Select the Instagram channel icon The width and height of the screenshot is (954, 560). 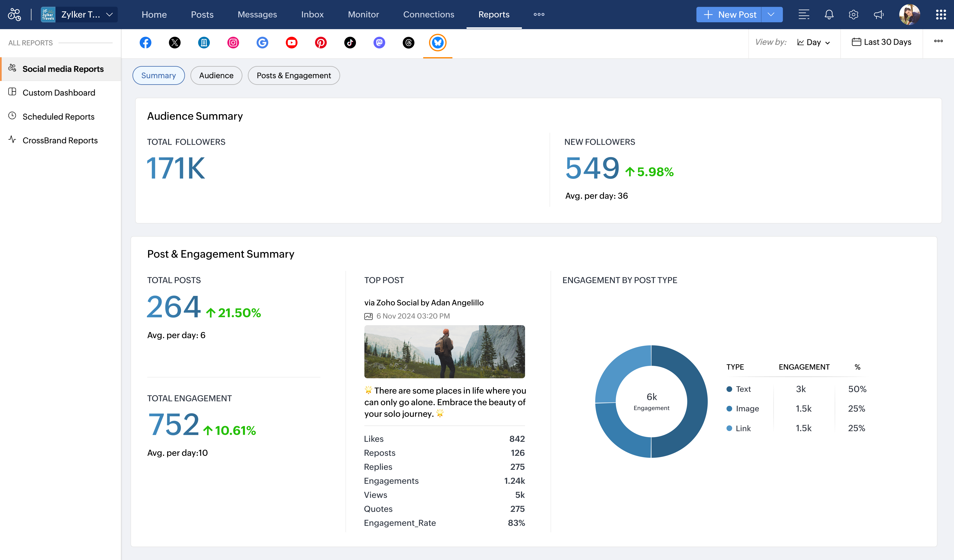pyautogui.click(x=233, y=42)
